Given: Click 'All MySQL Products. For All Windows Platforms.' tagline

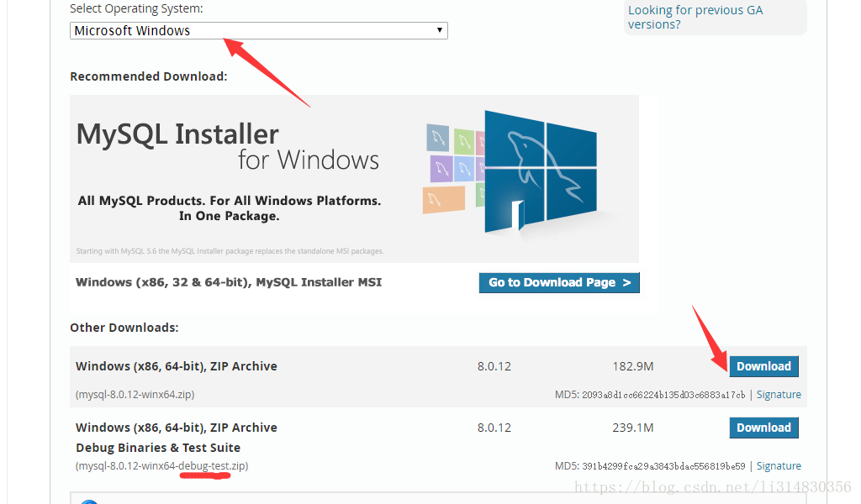Looking at the screenshot, I should pyautogui.click(x=230, y=201).
